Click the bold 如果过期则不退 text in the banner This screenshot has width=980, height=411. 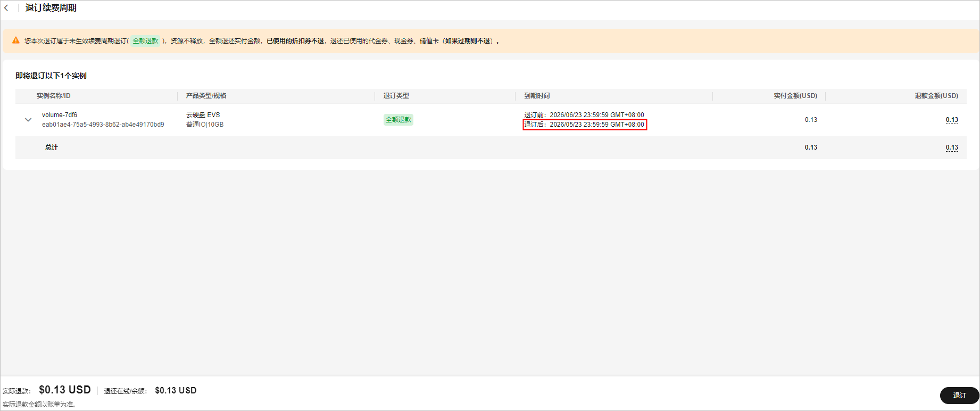[x=468, y=41]
